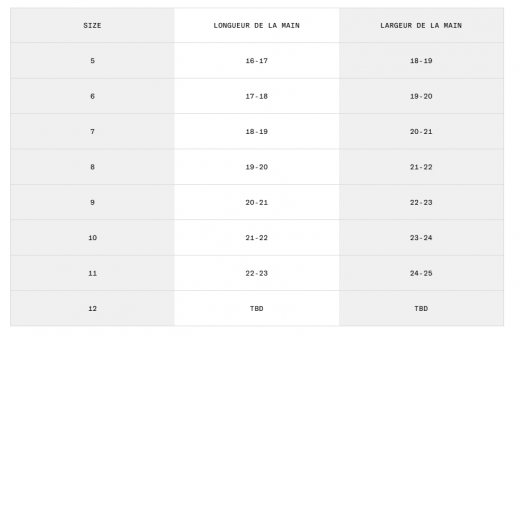Click the 21-22 hand width for size 8
The width and height of the screenshot is (520, 520).
click(421, 167)
